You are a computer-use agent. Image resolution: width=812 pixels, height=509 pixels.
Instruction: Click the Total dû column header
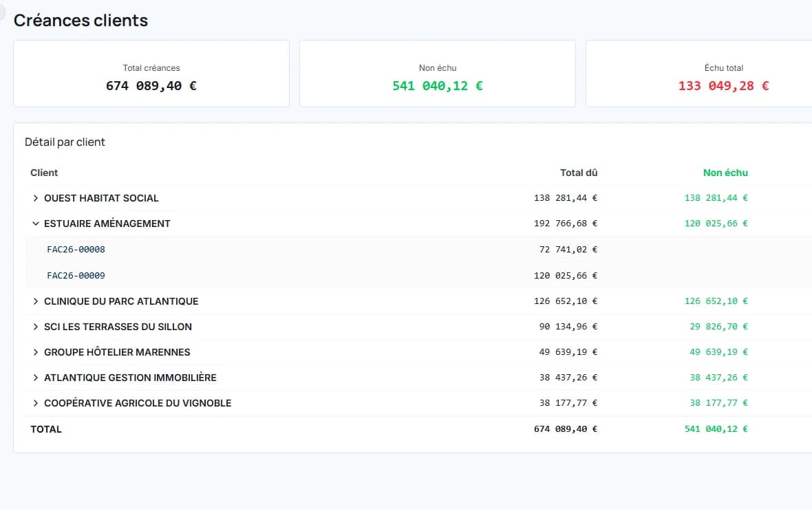pyautogui.click(x=579, y=173)
